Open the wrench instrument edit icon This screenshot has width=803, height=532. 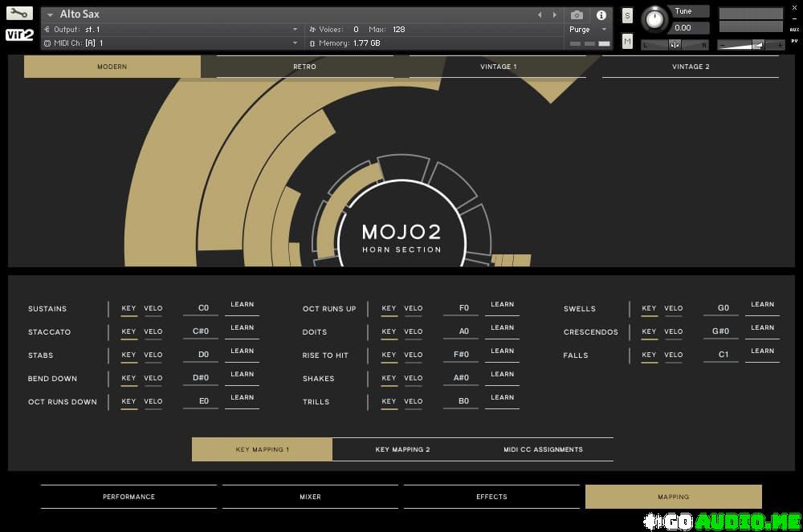(x=19, y=14)
